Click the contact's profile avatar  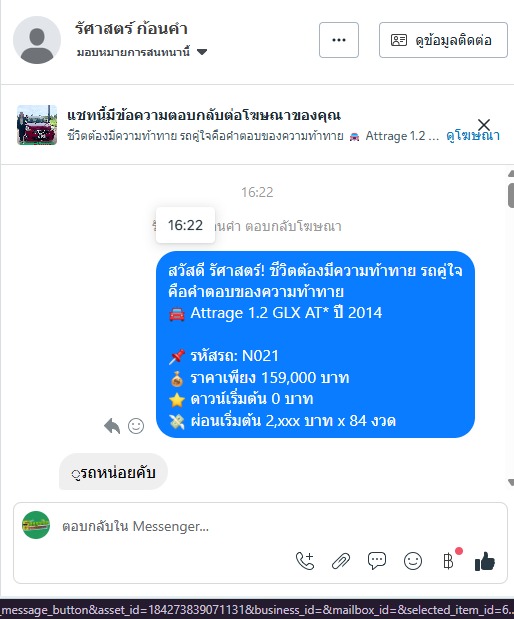(x=37, y=40)
